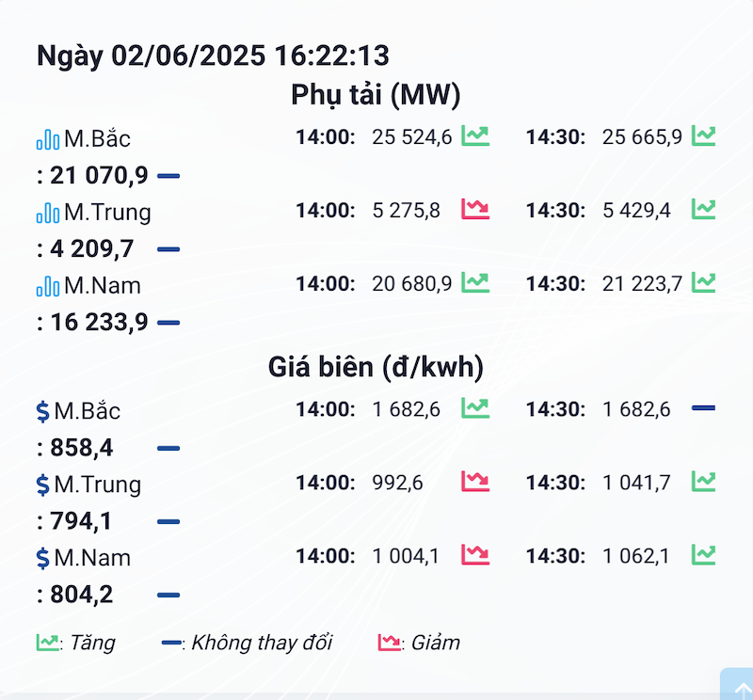This screenshot has width=753, height=700.
Task: Click the Tăng legend icon
Action: [48, 643]
